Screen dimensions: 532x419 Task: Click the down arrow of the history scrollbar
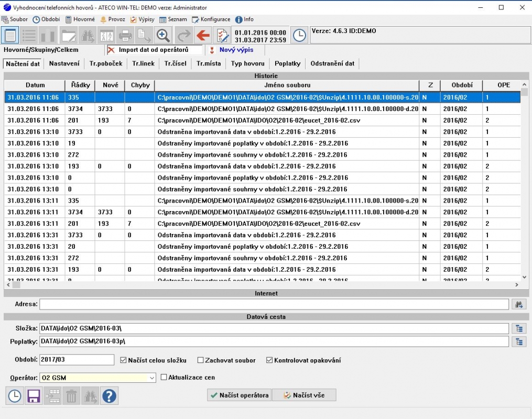(524, 277)
